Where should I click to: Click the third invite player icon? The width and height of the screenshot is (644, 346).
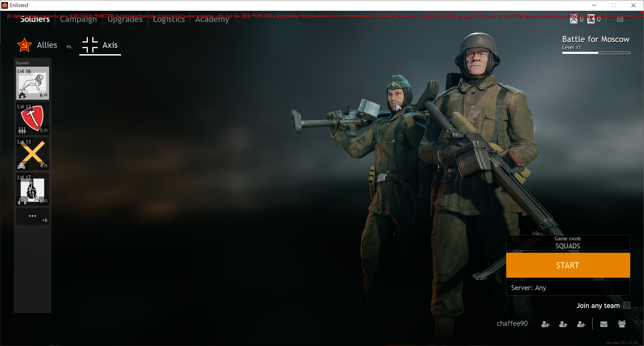581,324
